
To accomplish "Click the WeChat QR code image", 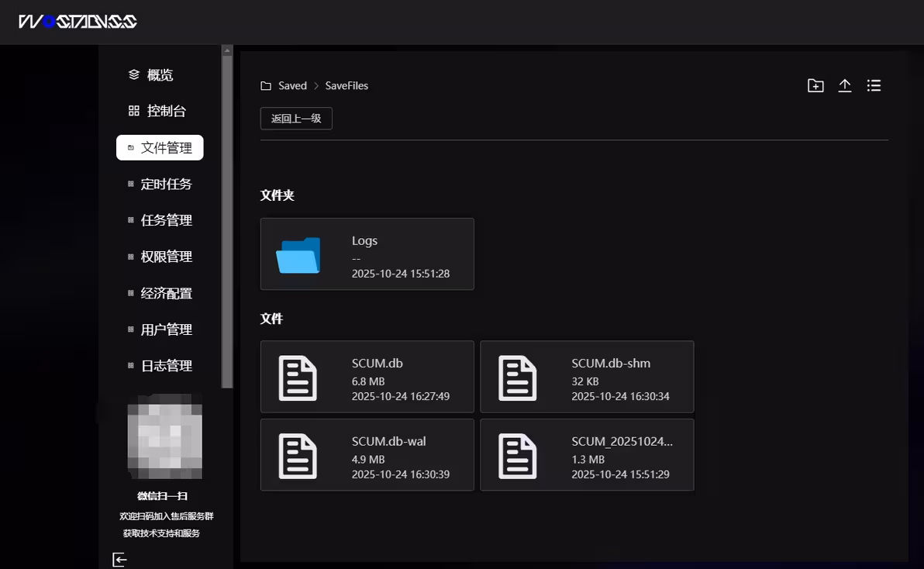I will [x=164, y=436].
